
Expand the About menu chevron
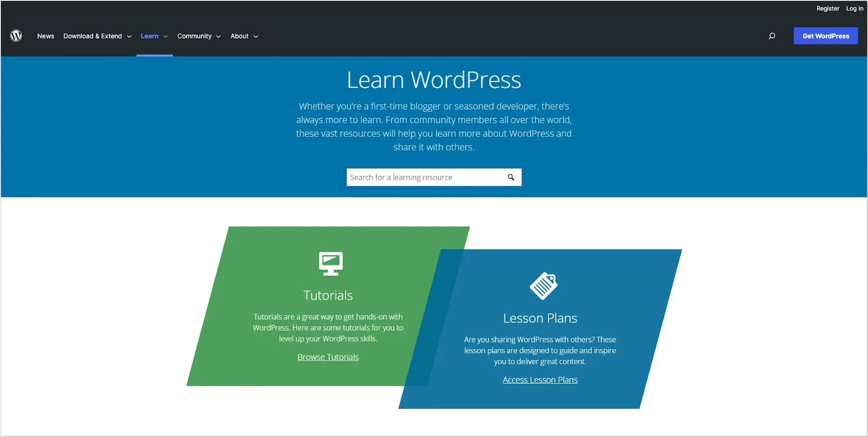(256, 37)
